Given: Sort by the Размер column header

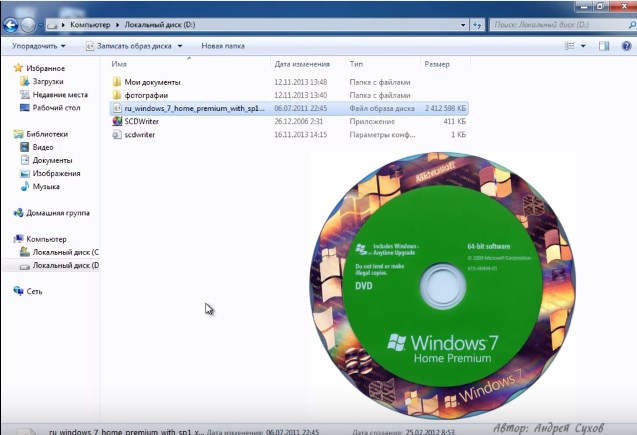Looking at the screenshot, I should (437, 64).
